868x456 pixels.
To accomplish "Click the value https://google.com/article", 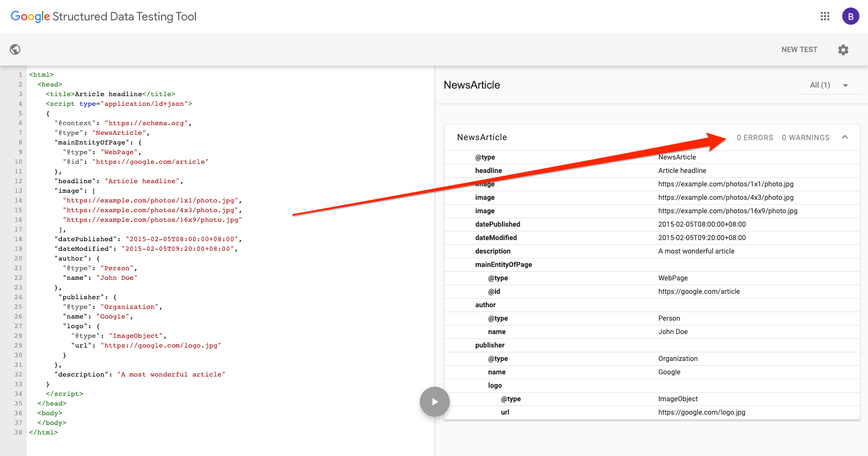I will (699, 292).
